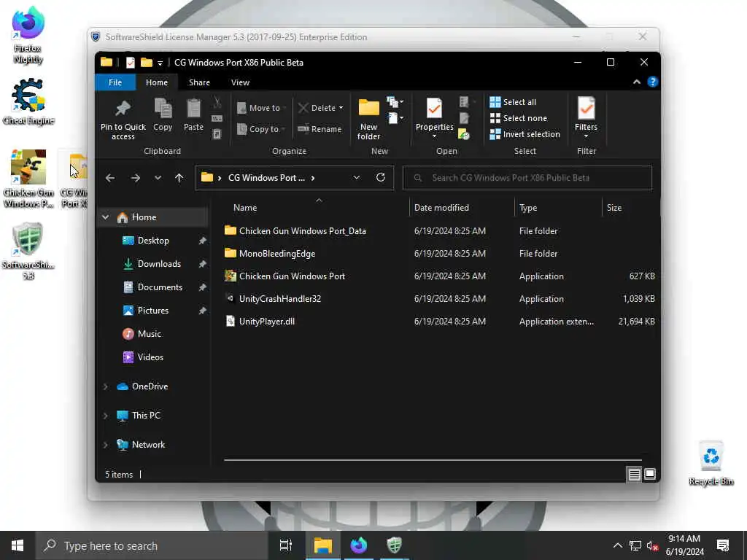Image resolution: width=747 pixels, height=560 pixels.
Task: Open SoftwareShield from the taskbar
Action: tap(395, 545)
